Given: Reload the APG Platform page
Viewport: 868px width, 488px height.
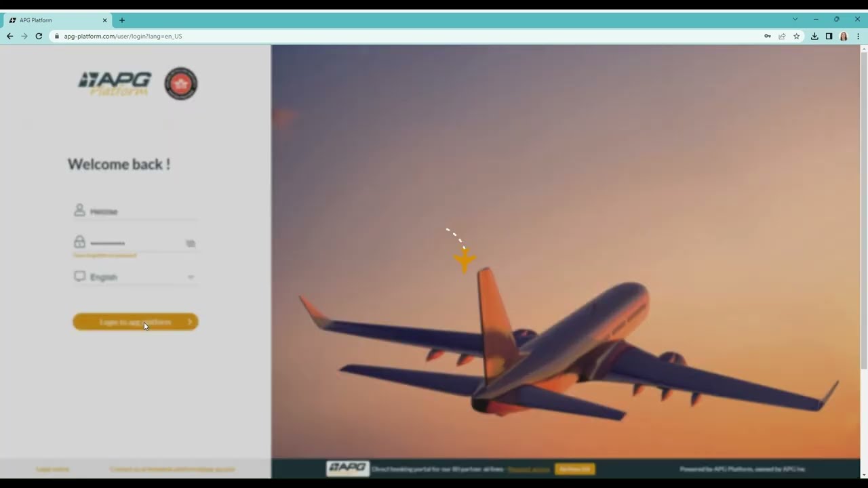Looking at the screenshot, I should tap(39, 36).
